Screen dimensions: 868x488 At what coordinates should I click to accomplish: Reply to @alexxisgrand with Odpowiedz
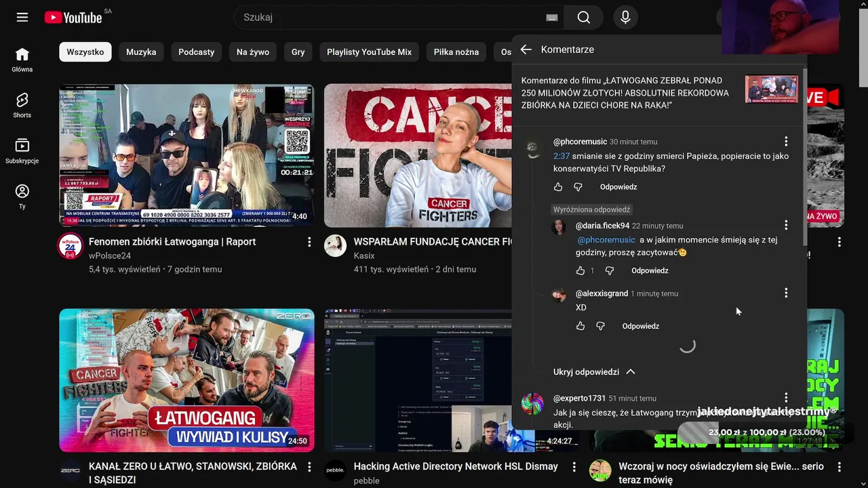[x=641, y=326]
